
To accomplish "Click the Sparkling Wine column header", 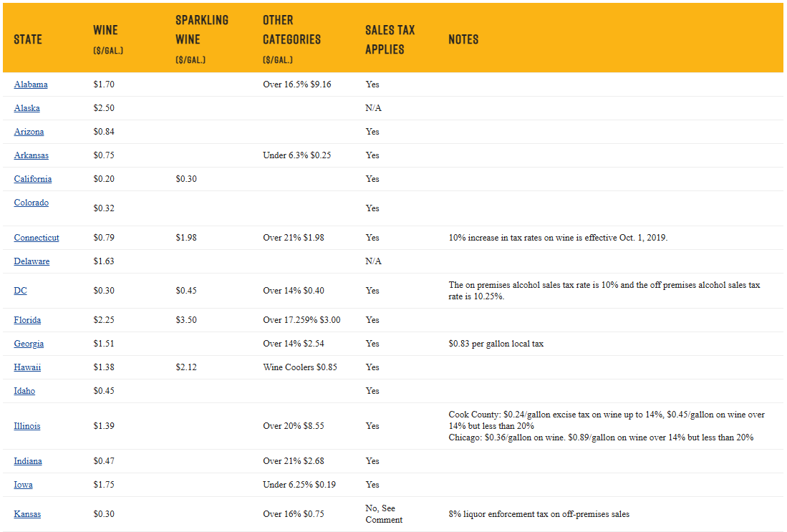I will click(x=202, y=30).
